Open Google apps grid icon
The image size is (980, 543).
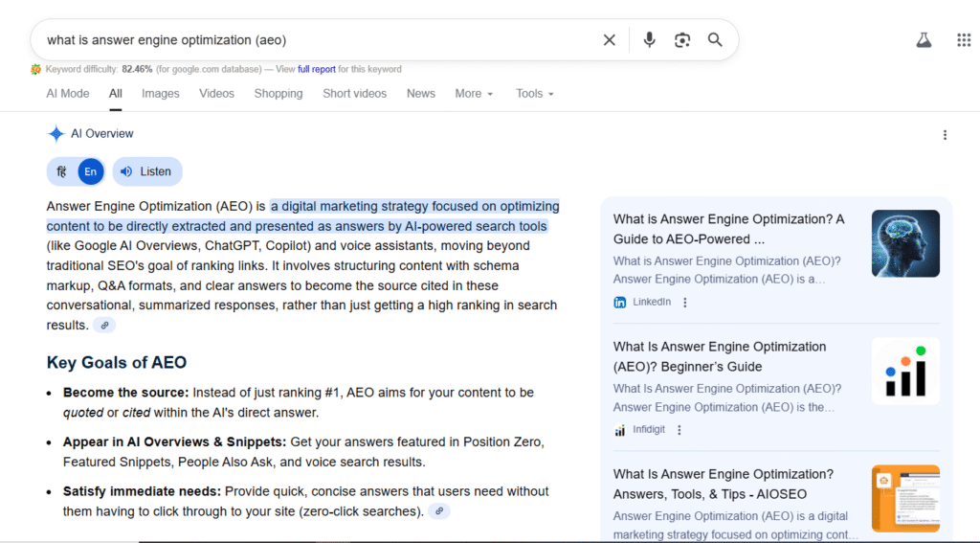[964, 40]
